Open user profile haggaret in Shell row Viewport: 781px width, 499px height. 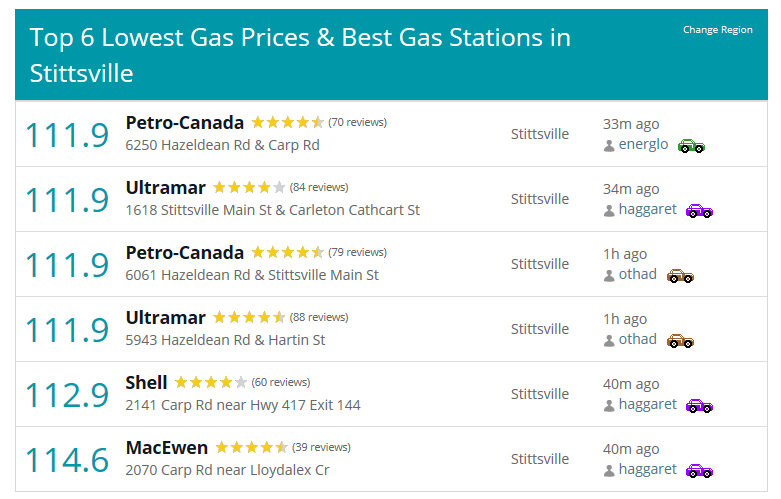(x=648, y=404)
